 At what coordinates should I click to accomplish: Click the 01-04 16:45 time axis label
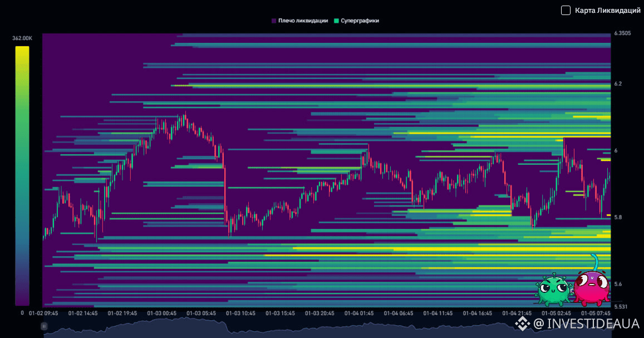coord(477,313)
